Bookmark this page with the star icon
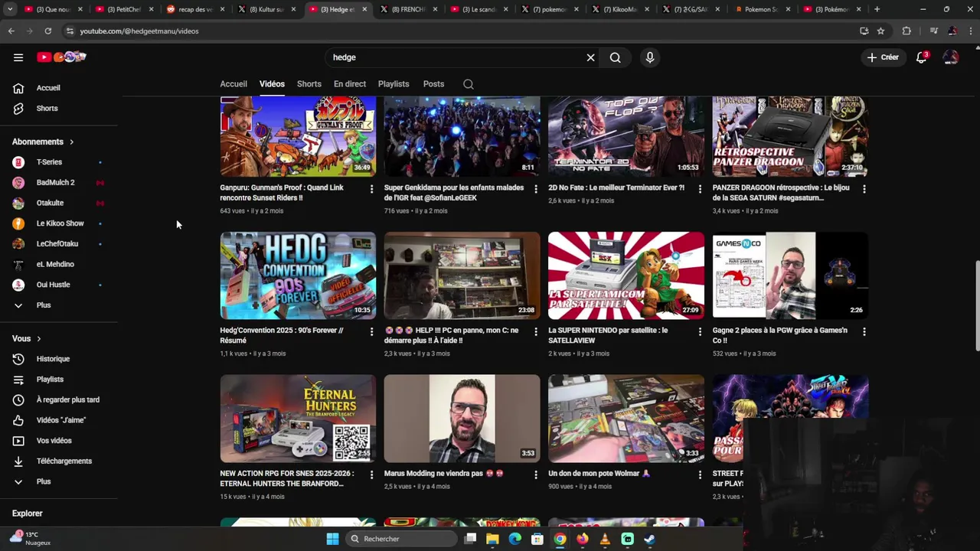Image resolution: width=980 pixels, height=551 pixels. (x=880, y=31)
